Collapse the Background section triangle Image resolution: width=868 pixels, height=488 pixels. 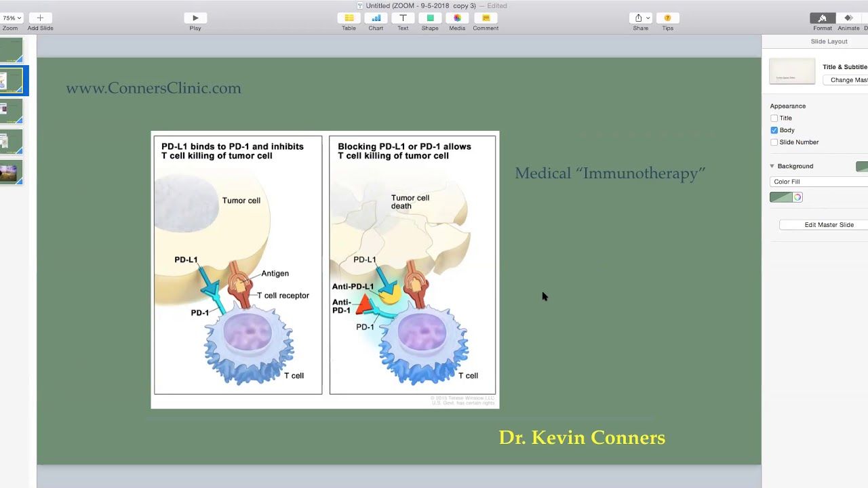point(772,166)
